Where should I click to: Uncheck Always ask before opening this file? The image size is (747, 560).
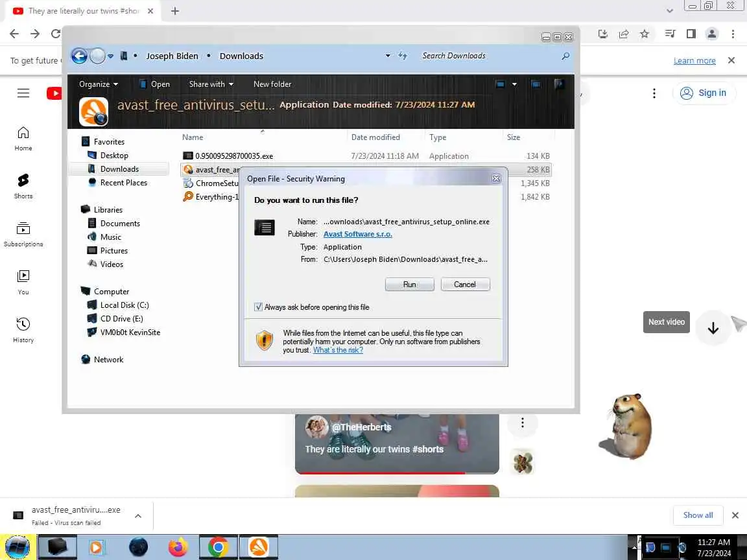[x=258, y=307]
